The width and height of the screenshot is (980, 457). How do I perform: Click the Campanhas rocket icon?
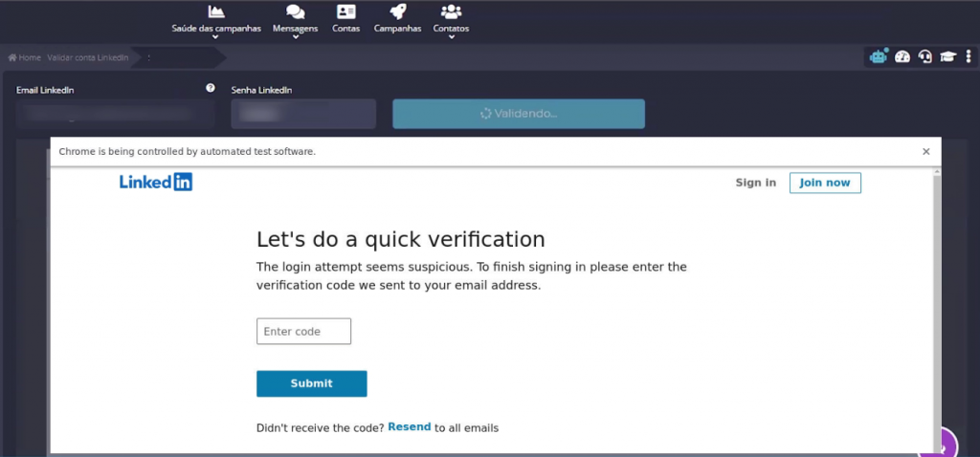click(x=397, y=11)
